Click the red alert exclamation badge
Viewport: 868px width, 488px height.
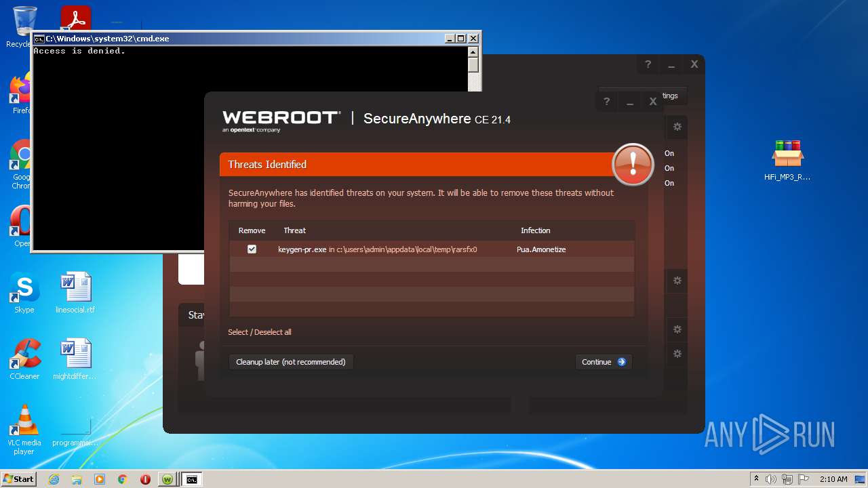pyautogui.click(x=633, y=164)
